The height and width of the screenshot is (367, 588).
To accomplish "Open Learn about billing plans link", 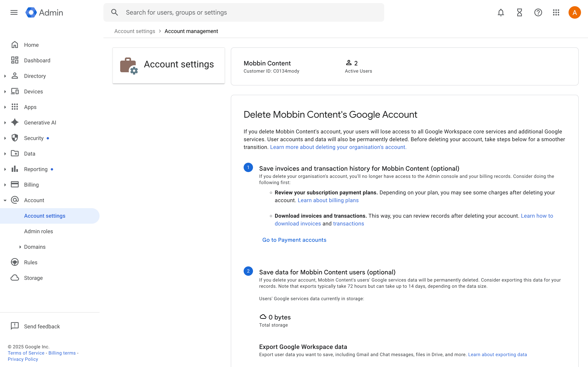I will (328, 200).
